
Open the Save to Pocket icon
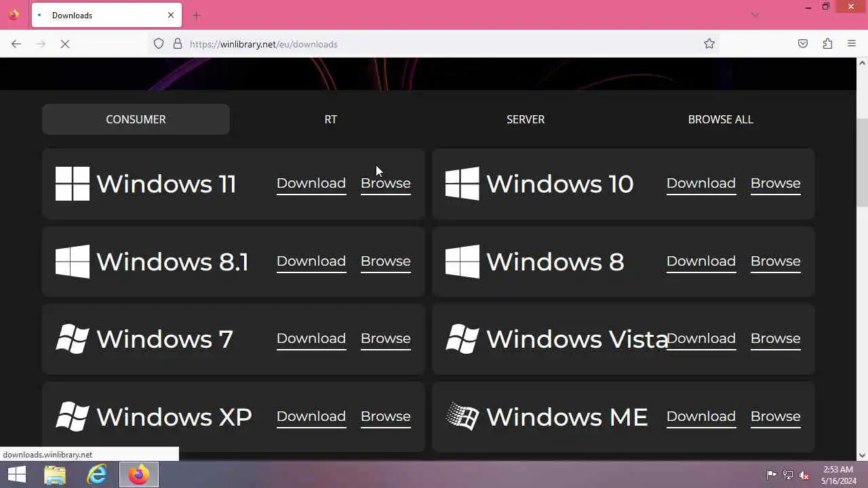point(803,44)
